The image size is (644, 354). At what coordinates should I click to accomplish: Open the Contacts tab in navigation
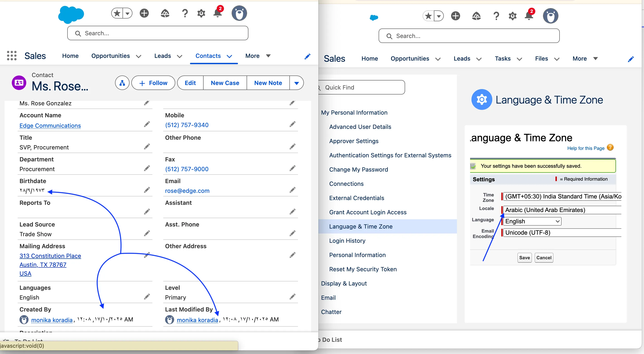coord(208,56)
